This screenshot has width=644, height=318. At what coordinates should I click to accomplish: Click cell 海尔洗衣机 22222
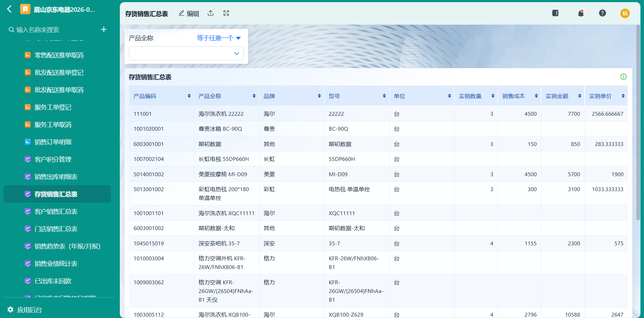tap(221, 114)
